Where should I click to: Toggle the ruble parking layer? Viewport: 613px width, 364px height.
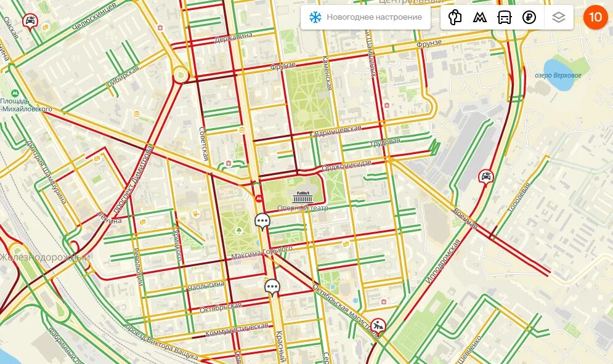click(529, 17)
